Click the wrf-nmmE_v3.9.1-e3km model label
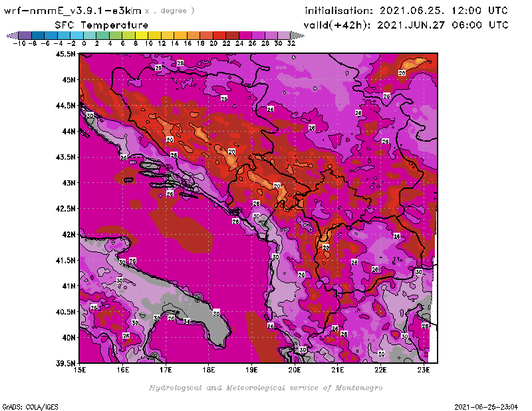Viewport: 532px width, 411px height. click(x=73, y=11)
